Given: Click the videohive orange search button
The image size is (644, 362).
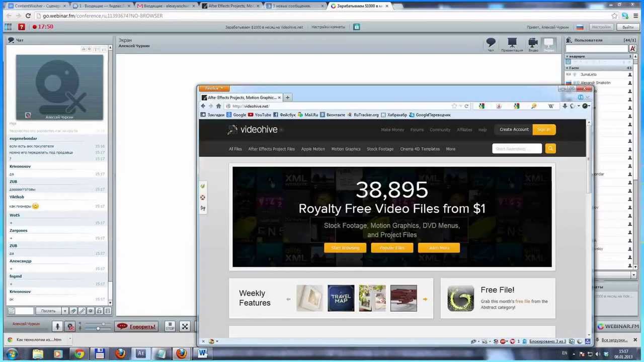Looking at the screenshot, I should [x=550, y=148].
